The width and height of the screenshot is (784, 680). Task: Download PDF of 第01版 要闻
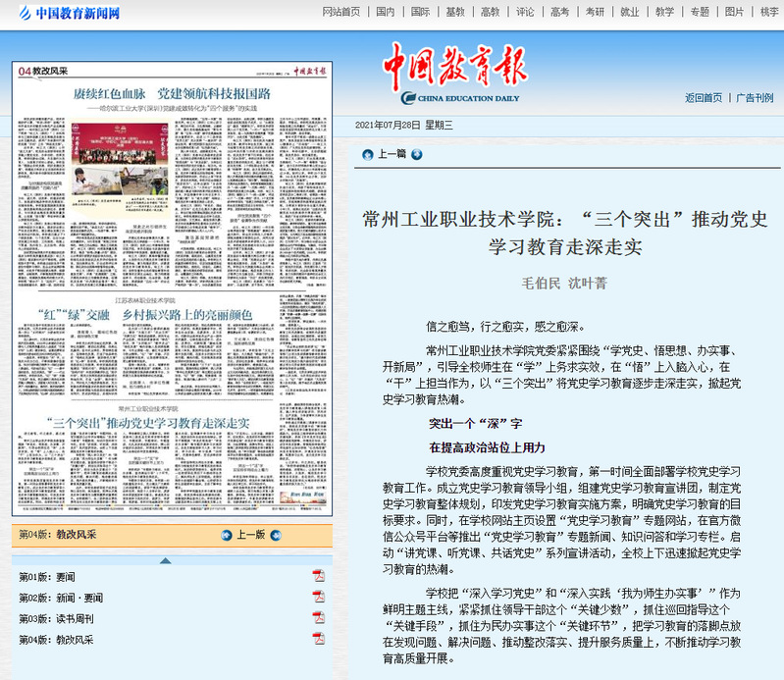point(318,576)
